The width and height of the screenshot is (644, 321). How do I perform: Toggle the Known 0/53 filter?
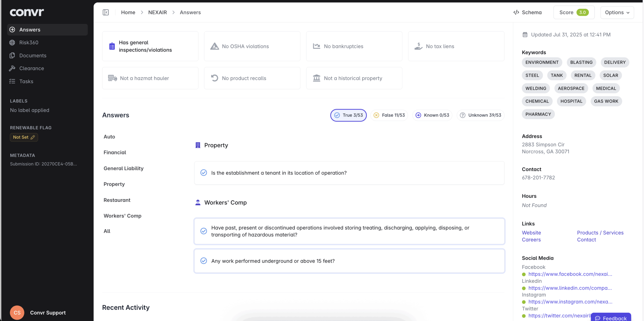coord(432,115)
